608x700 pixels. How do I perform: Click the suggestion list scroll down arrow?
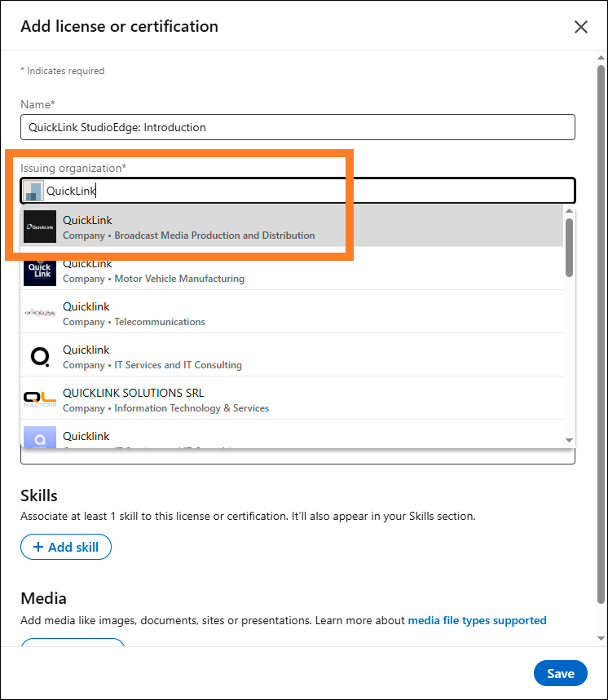coord(569,440)
